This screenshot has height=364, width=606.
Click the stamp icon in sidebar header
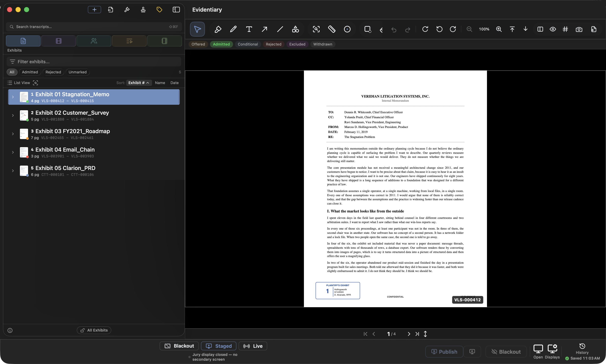tap(143, 10)
